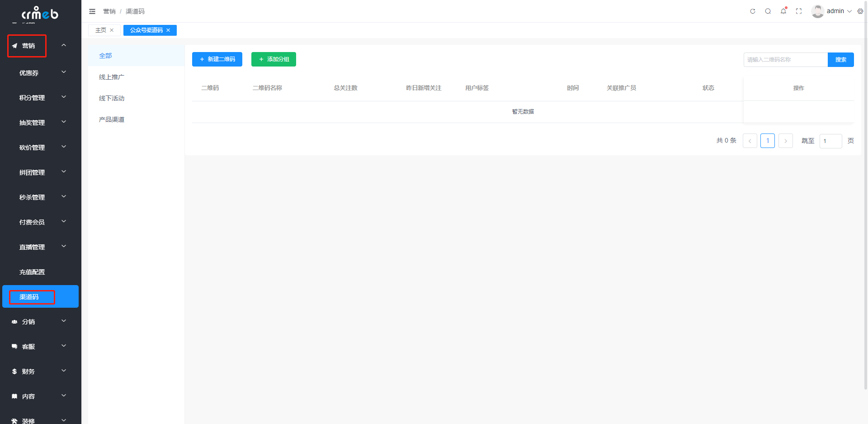This screenshot has height=424, width=868.
Task: Expand the 积分管理 submenu
Action: (x=64, y=97)
